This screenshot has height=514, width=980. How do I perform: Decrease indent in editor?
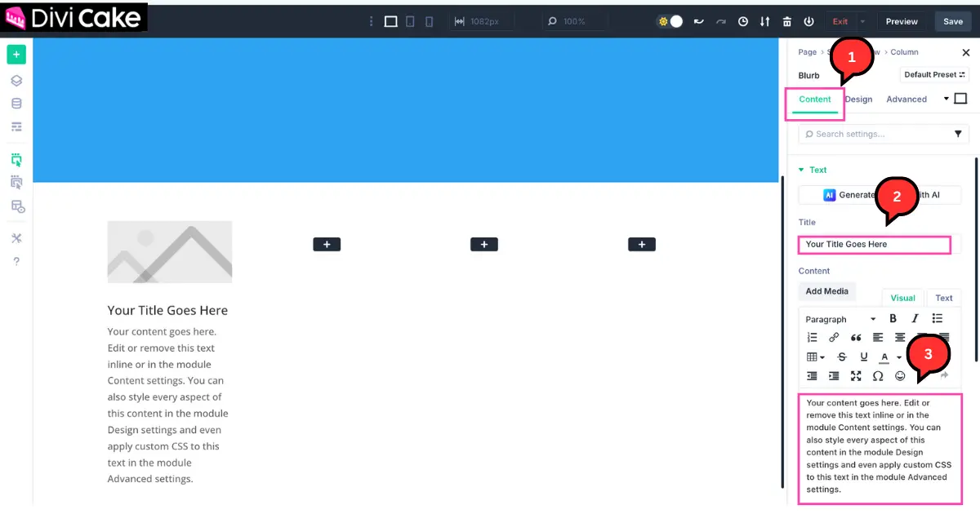[812, 376]
